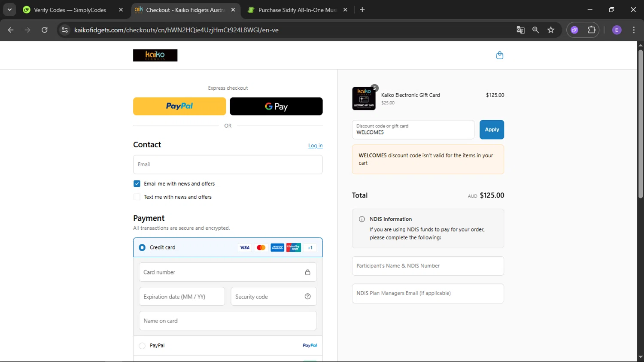The width and height of the screenshot is (644, 362).
Task: Close the Purchase Sidify tab
Action: [345, 10]
